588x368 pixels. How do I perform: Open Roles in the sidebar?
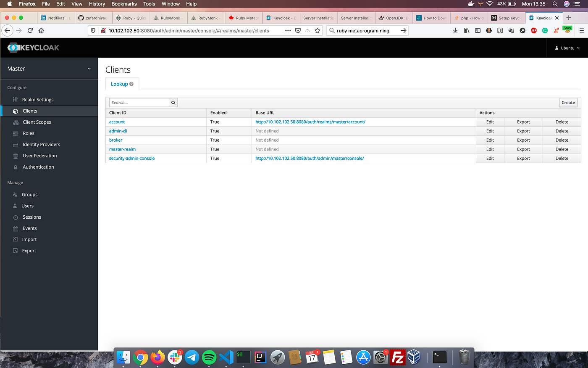29,133
